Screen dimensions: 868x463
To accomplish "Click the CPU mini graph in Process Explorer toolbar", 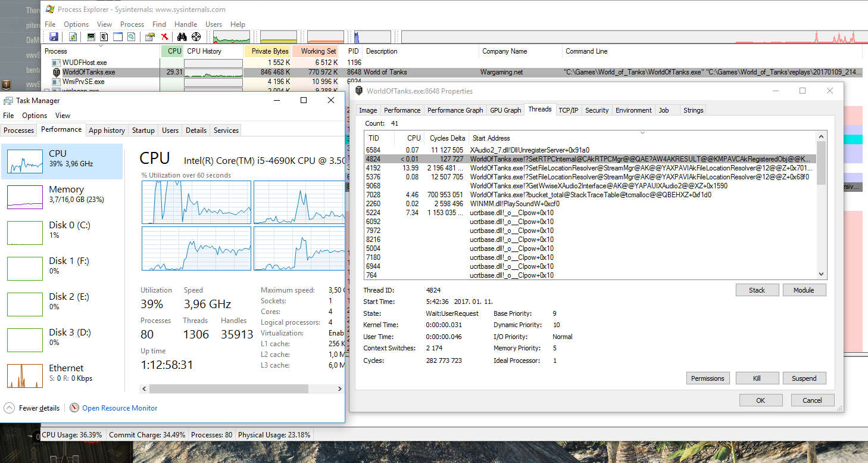I will (x=232, y=37).
